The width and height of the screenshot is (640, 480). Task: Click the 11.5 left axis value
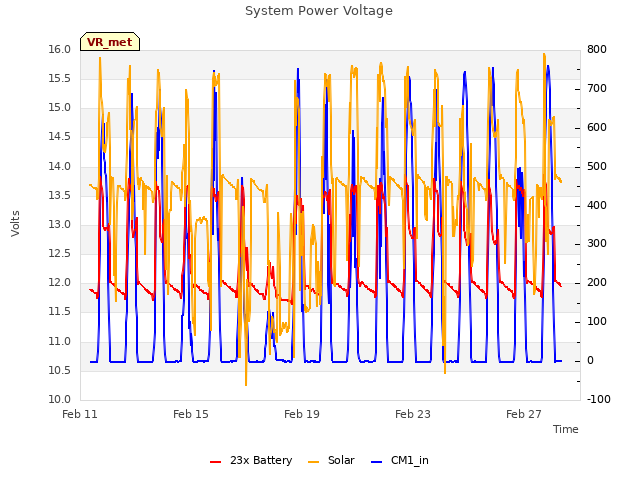click(x=60, y=312)
